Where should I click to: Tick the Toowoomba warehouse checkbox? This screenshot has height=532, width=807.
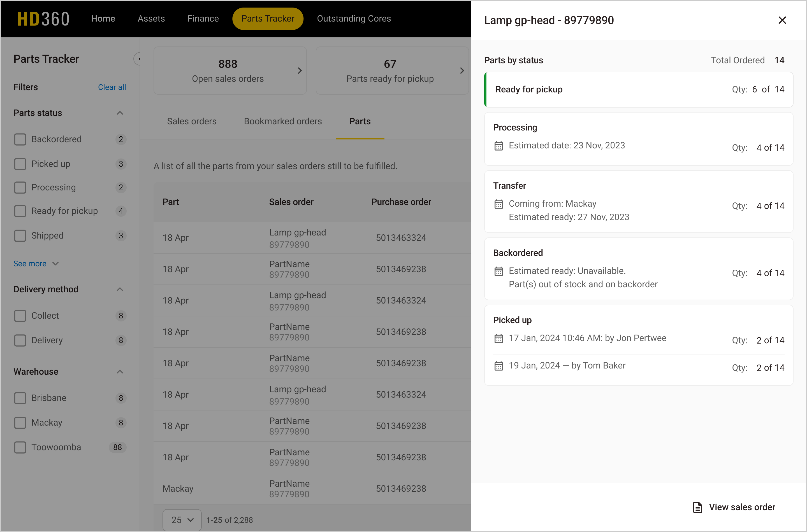tap(20, 447)
